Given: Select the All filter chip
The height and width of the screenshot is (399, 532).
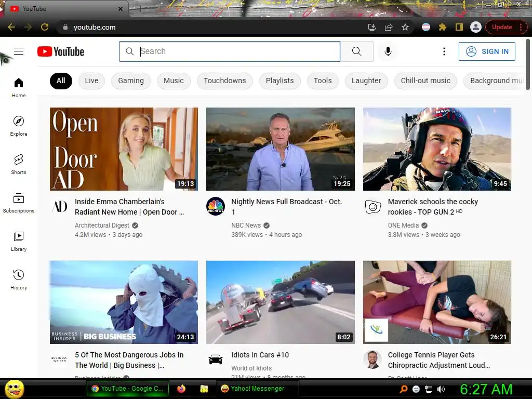Looking at the screenshot, I should [61, 81].
